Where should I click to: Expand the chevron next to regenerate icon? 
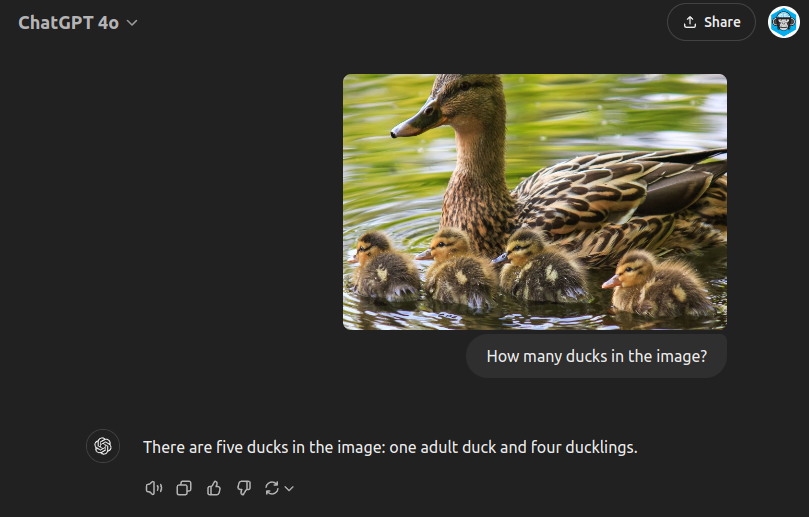[289, 488]
